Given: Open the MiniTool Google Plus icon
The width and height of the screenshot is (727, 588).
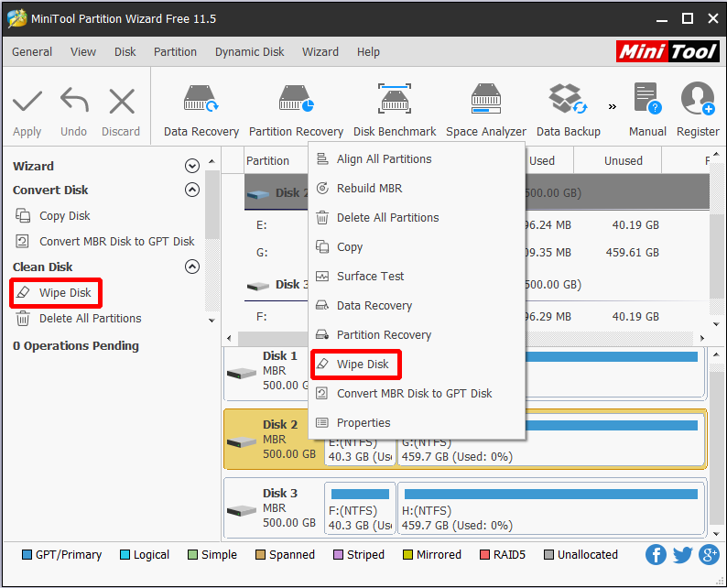Looking at the screenshot, I should (709, 555).
